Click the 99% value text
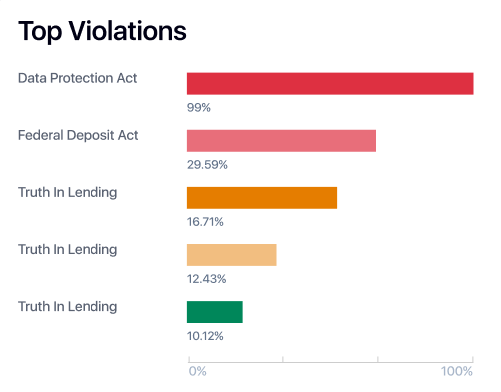 [x=199, y=108]
